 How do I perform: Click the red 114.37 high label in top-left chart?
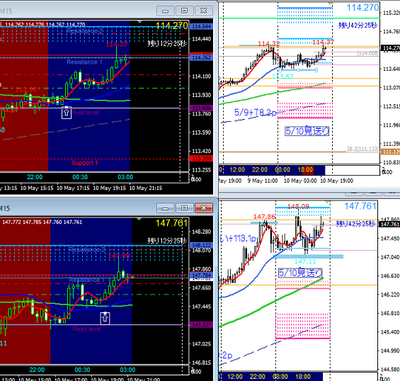(117, 44)
